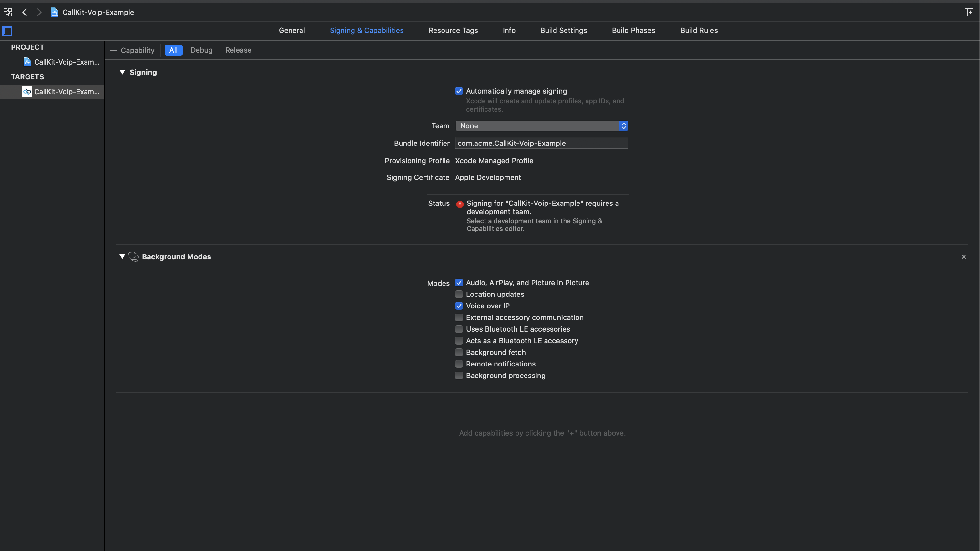Switch to the Build Rules tab
The width and height of the screenshot is (980, 551).
(699, 30)
